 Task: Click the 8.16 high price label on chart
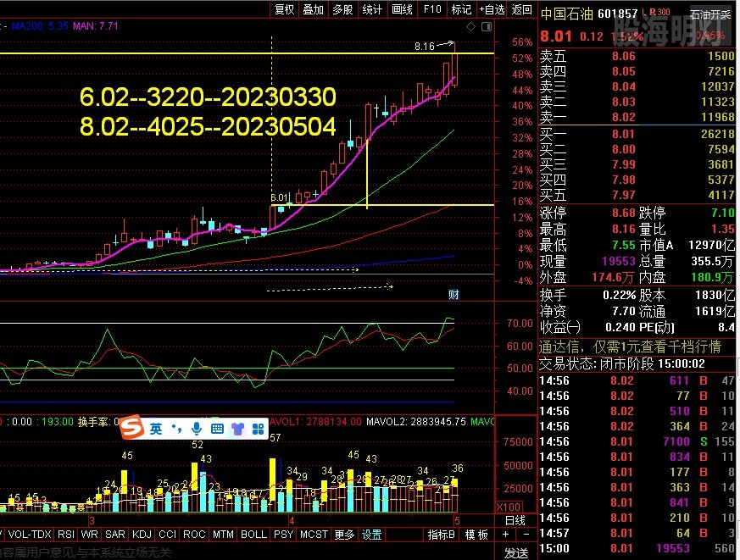425,47
